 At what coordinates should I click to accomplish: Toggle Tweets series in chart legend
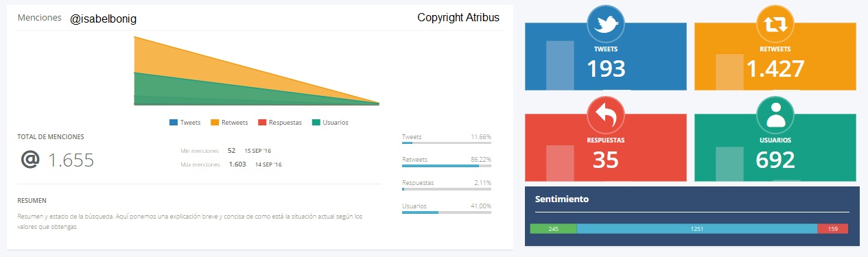185,123
